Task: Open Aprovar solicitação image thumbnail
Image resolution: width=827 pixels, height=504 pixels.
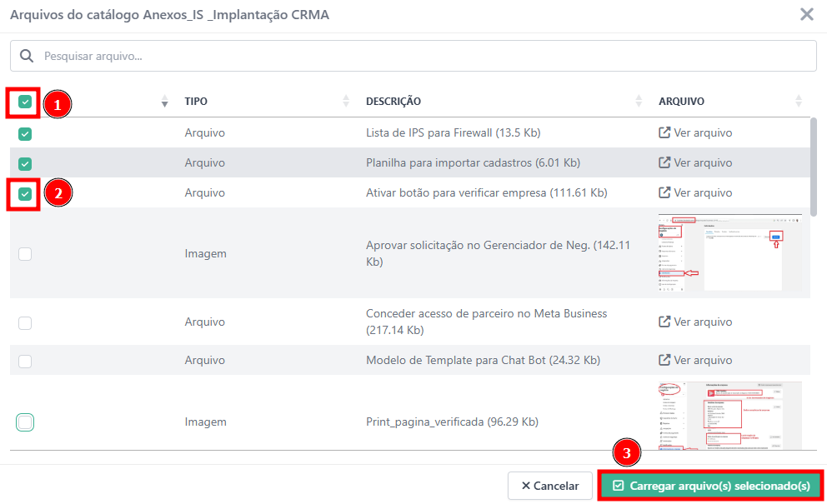Action: tap(729, 254)
